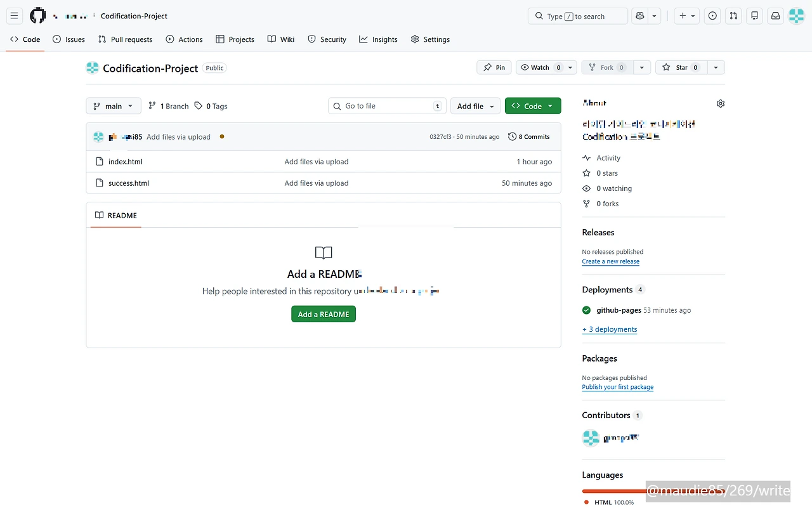Open the user avatar menu
This screenshot has width=812, height=517.
(x=796, y=16)
